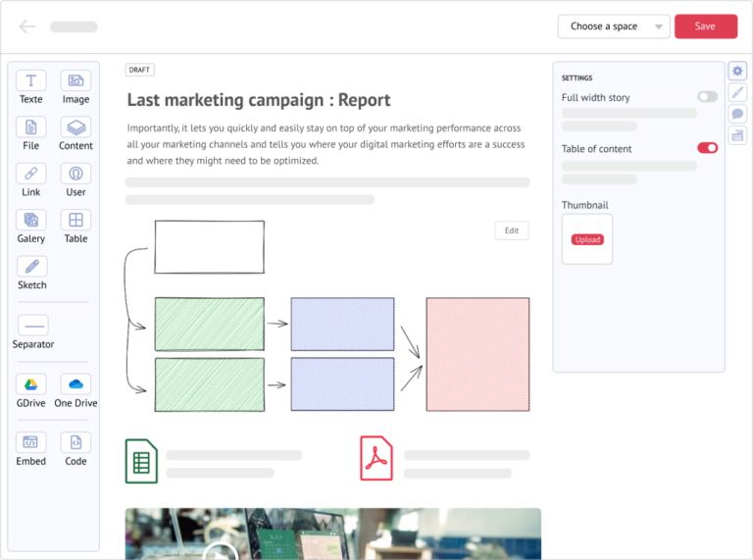Open the comments bubble side tab
The image size is (753, 560).
click(737, 114)
